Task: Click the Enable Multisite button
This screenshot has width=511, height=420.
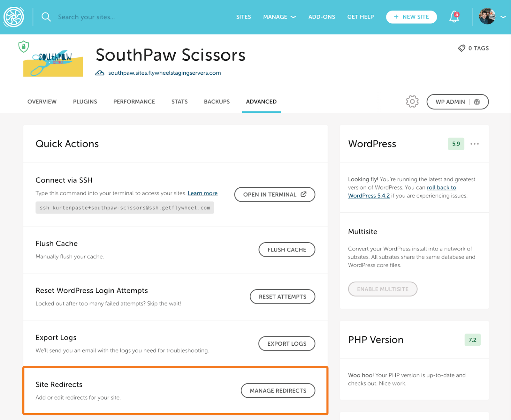Action: [x=383, y=289]
